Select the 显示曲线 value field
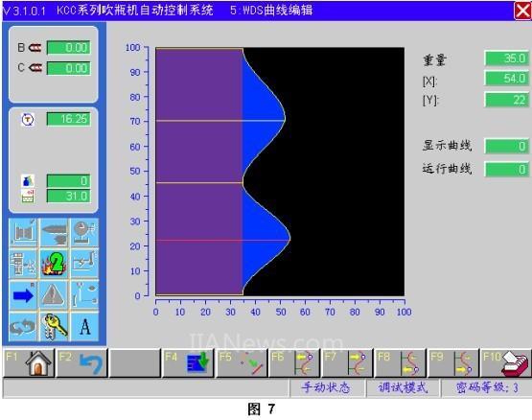532x420 pixels. click(506, 147)
